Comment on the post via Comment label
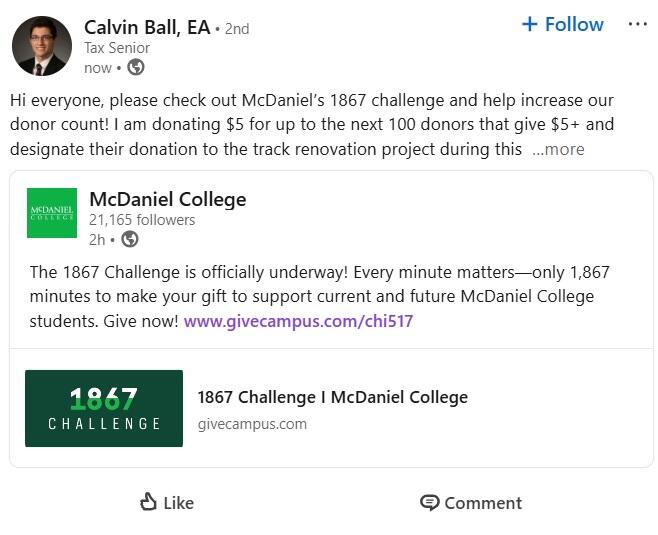Screen dimensions: 658x535 (483, 503)
